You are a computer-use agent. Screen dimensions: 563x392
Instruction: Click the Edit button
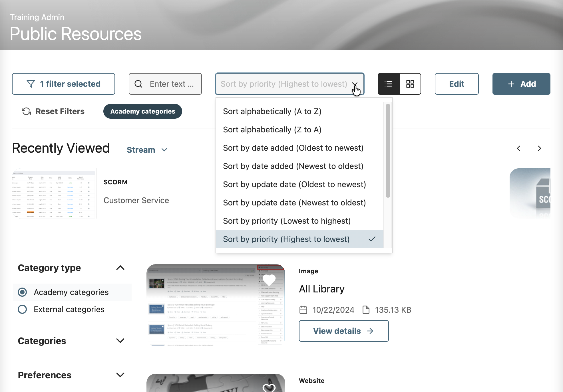coord(457,84)
